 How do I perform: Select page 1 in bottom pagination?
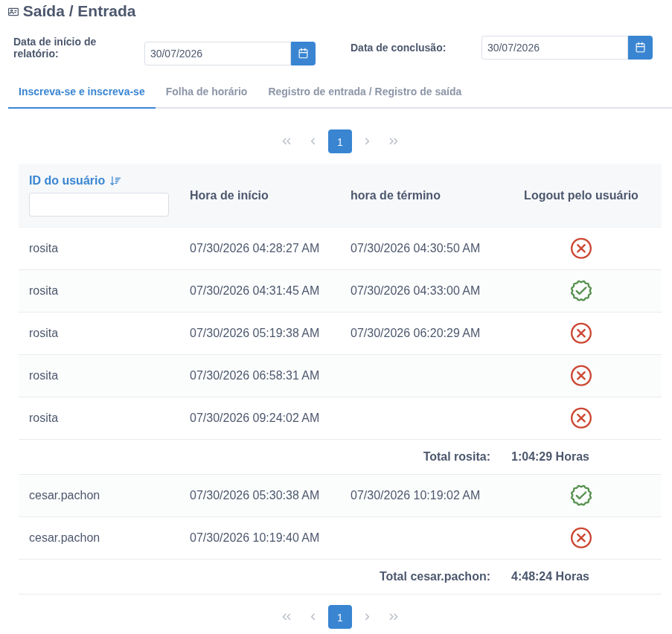[340, 617]
